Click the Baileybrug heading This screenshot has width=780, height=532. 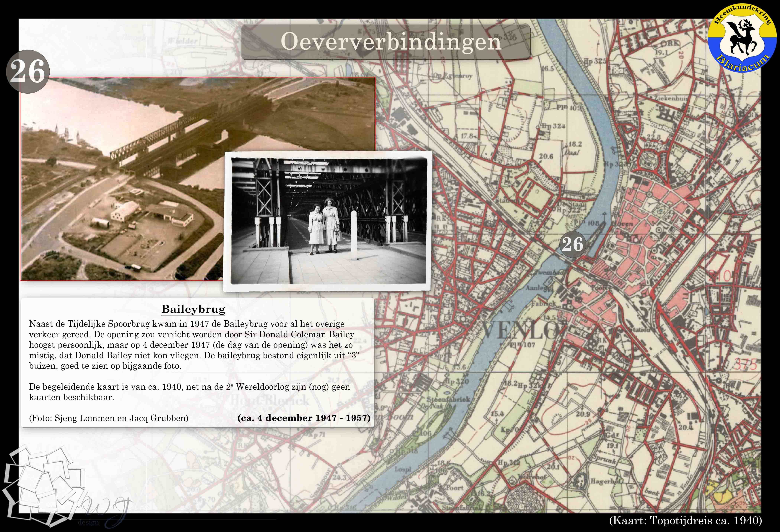click(193, 309)
